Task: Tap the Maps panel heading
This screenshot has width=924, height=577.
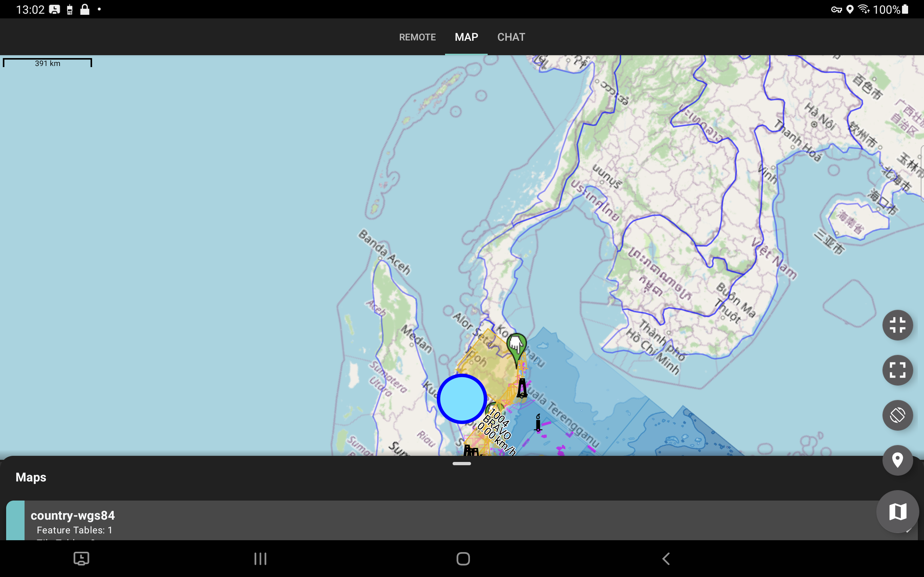Action: point(31,477)
